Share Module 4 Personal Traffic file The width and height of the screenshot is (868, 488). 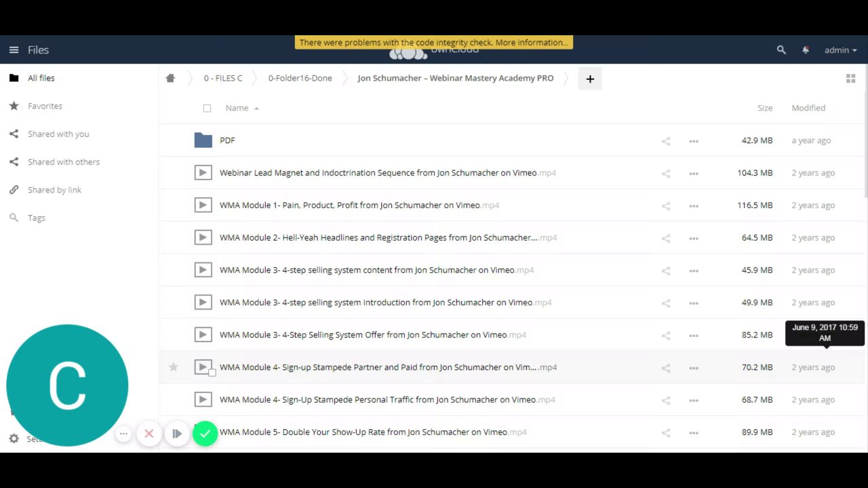[x=666, y=401]
